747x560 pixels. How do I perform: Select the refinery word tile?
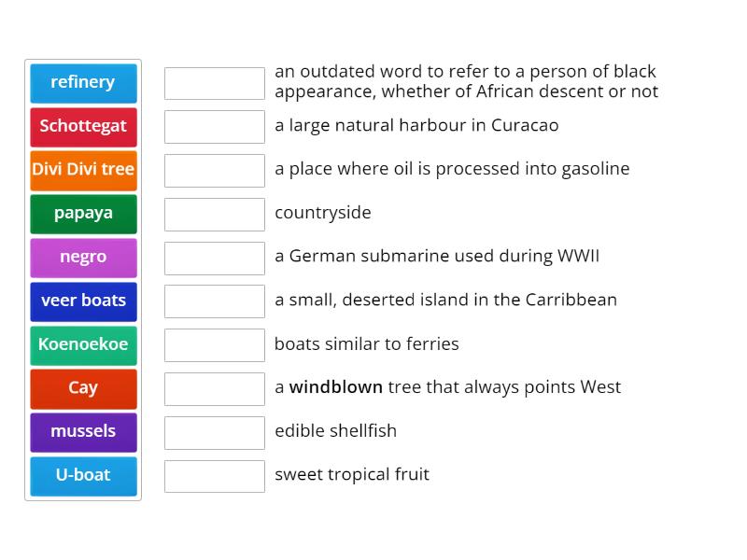(x=83, y=82)
